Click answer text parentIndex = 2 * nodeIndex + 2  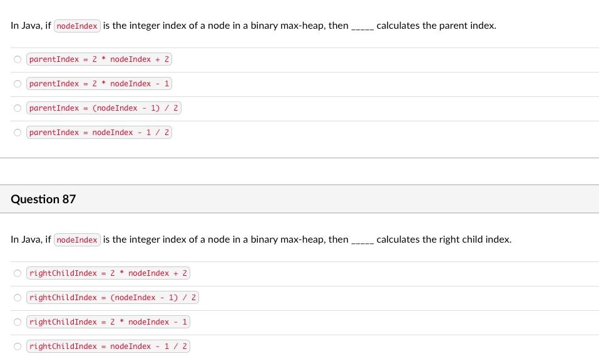point(99,59)
